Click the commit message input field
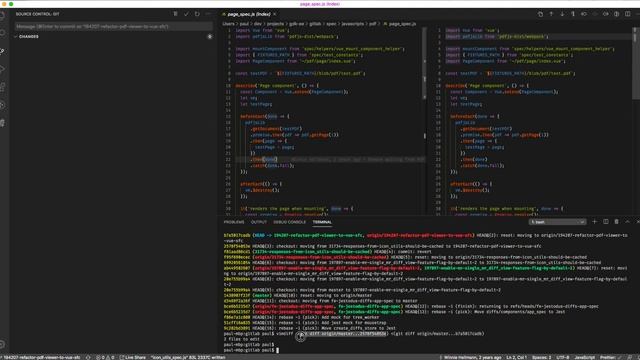 [x=113, y=27]
